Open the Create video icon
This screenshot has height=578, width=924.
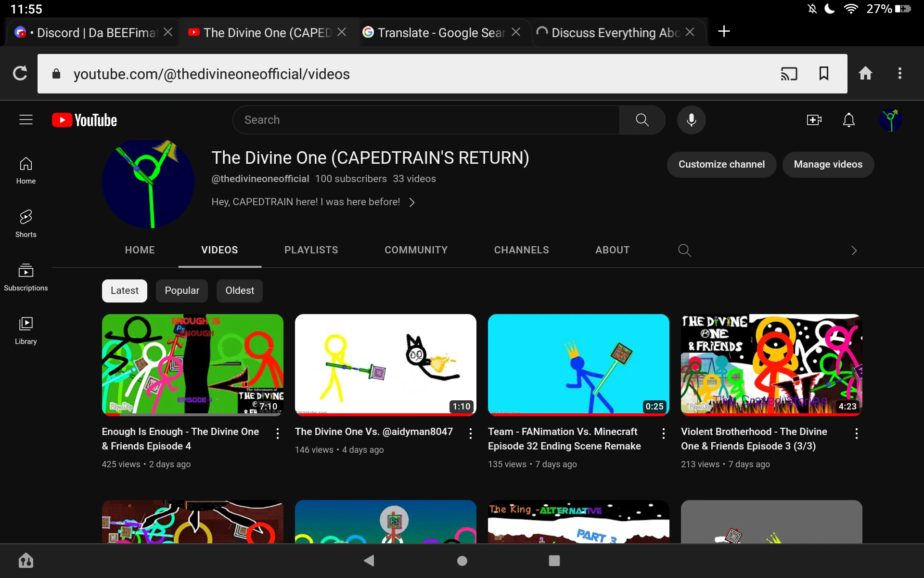[x=814, y=120]
